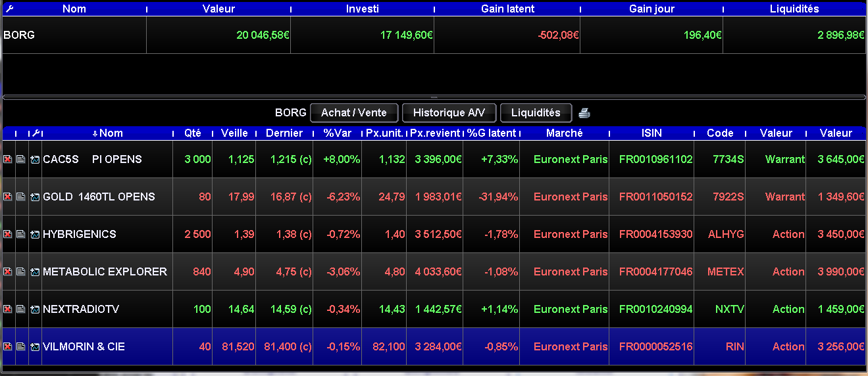
Task: Sort by Dernier column header
Action: click(x=284, y=133)
